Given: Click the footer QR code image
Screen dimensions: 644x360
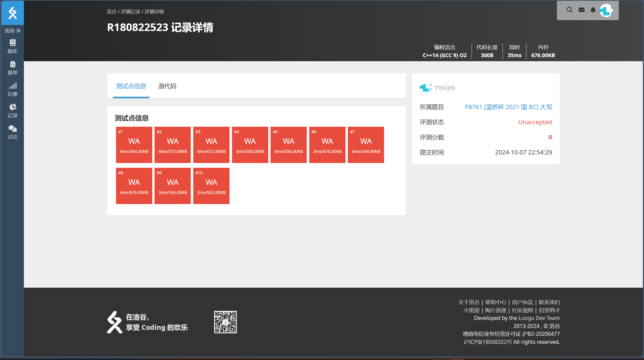Looking at the screenshot, I should pos(225,322).
